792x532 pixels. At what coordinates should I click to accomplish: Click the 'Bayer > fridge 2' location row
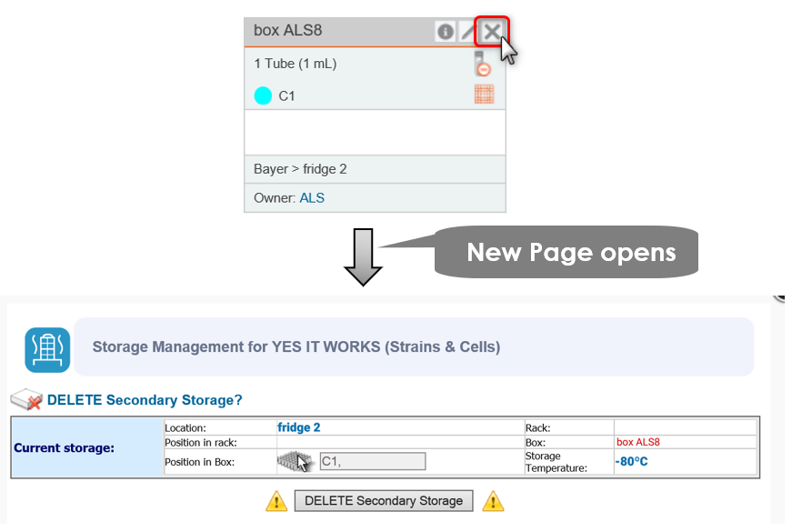tap(375, 169)
